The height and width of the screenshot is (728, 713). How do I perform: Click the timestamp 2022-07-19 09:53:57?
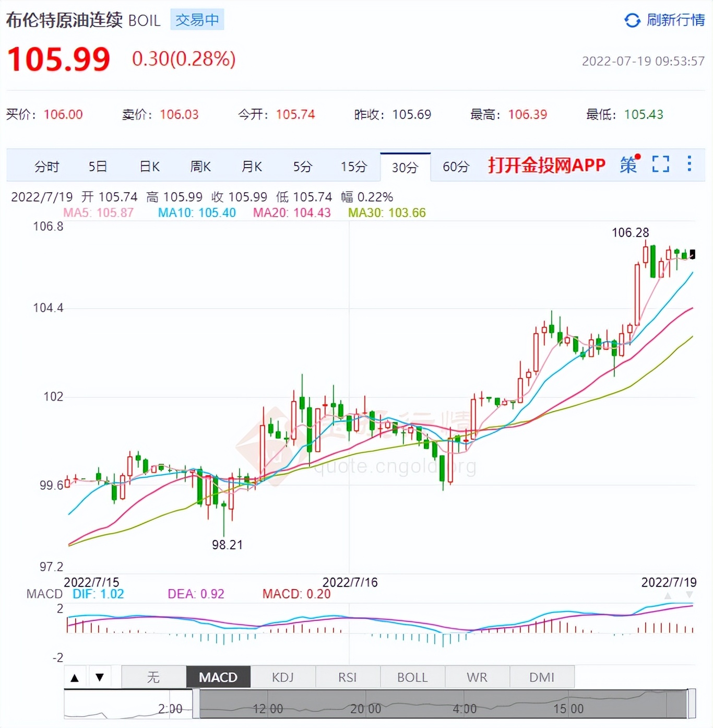point(643,61)
